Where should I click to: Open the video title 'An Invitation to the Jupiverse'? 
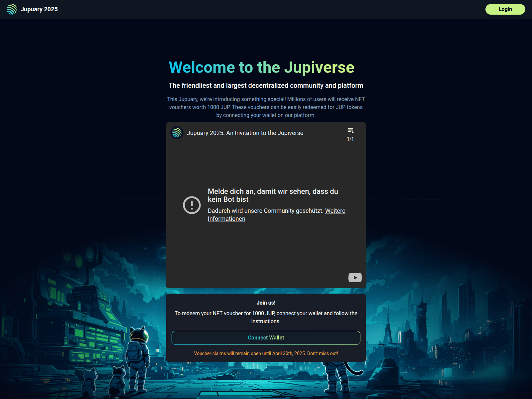245,133
